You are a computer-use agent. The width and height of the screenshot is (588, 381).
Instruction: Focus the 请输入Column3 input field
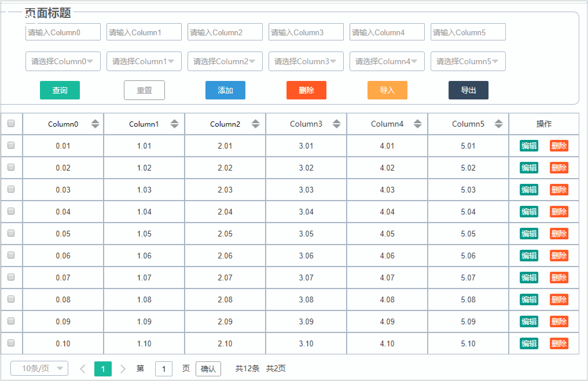306,32
